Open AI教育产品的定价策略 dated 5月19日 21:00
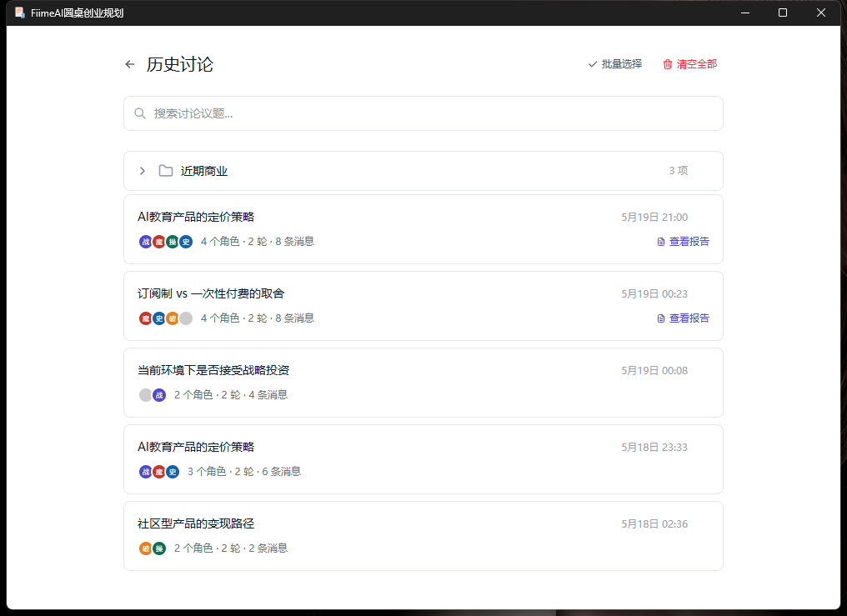847x616 pixels. (196, 217)
